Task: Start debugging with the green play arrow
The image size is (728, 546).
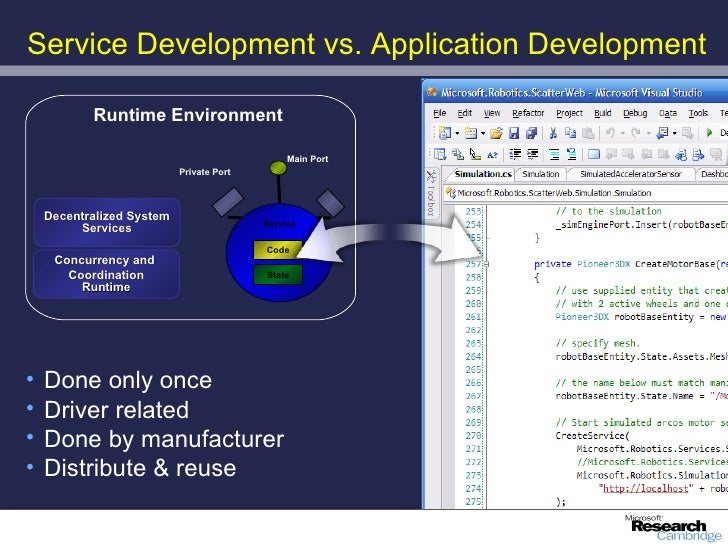Action: (x=709, y=133)
